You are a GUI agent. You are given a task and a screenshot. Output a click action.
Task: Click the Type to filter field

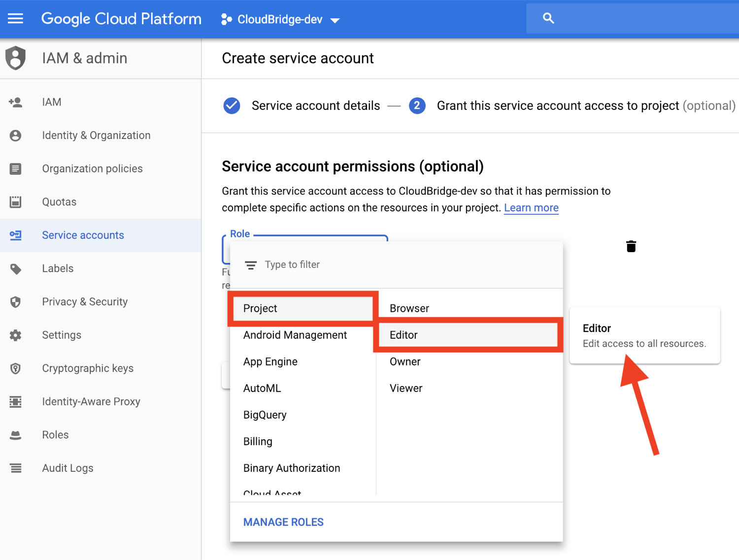coord(397,265)
